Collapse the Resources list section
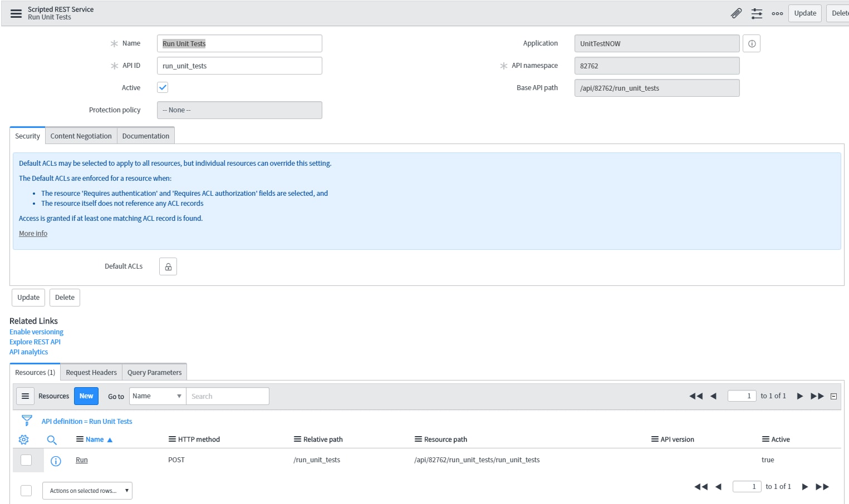849x504 pixels. tap(833, 396)
